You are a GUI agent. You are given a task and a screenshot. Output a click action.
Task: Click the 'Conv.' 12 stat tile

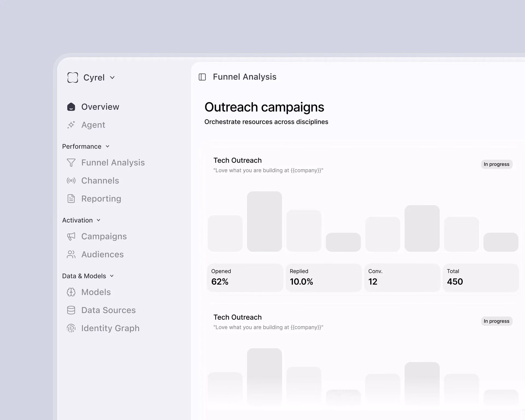point(402,278)
